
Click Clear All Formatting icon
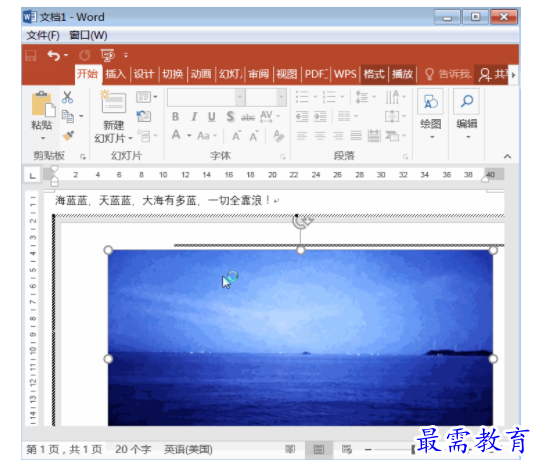click(279, 136)
